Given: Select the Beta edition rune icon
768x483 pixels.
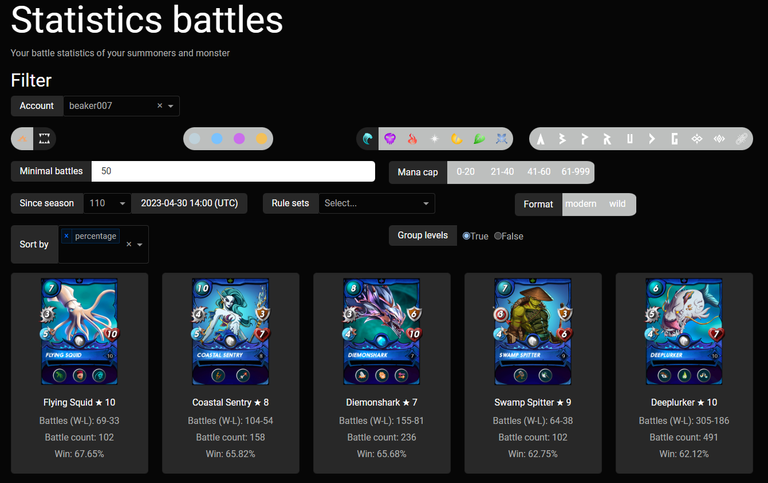Looking at the screenshot, I should 562,139.
